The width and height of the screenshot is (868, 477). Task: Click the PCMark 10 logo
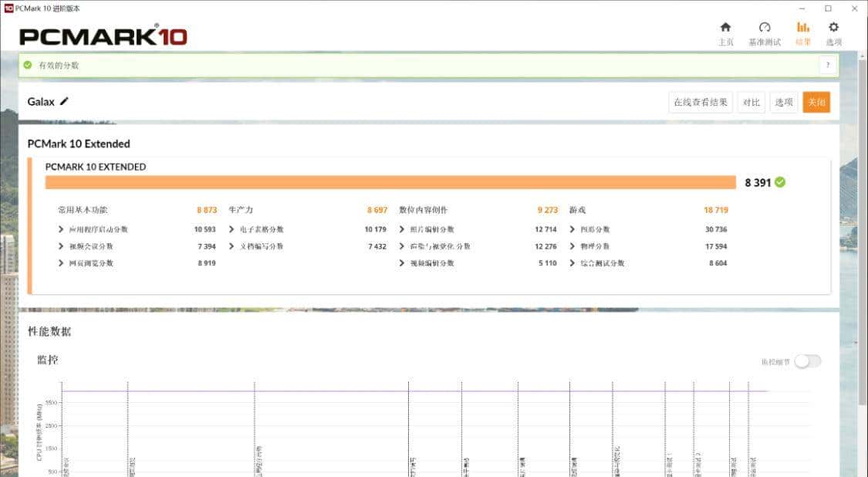(x=103, y=36)
